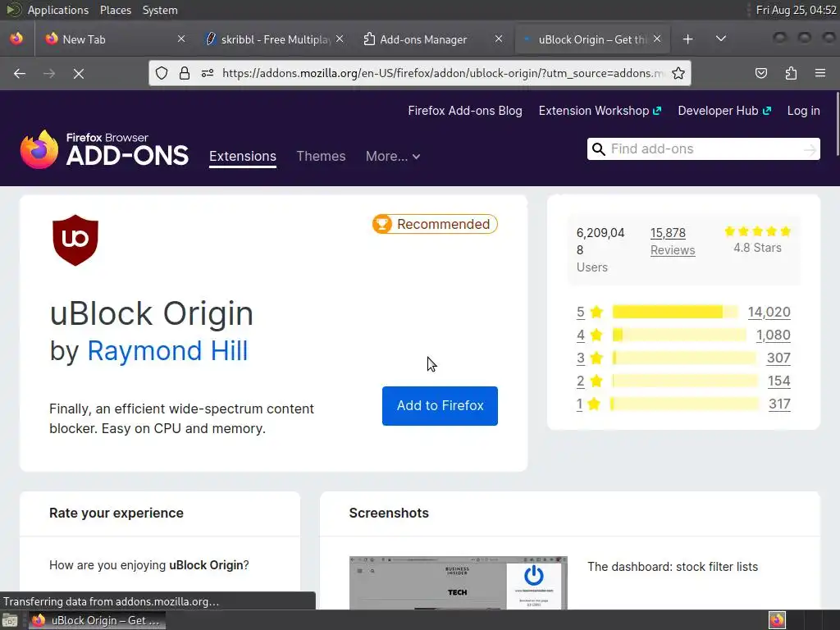Open the 307 three-star reviews count
This screenshot has height=630, width=840.
pyautogui.click(x=778, y=358)
